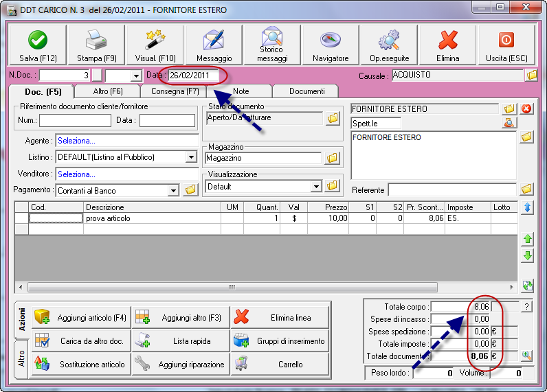The height and width of the screenshot is (392, 547).
Task: Launch the Navigatore compass tool
Action: click(x=331, y=45)
